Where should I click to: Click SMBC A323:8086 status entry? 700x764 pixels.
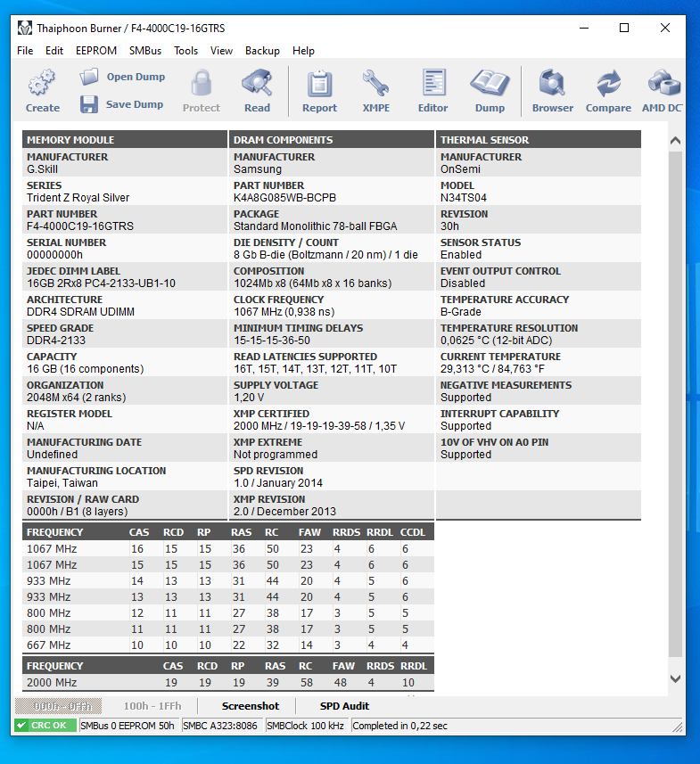[220, 726]
